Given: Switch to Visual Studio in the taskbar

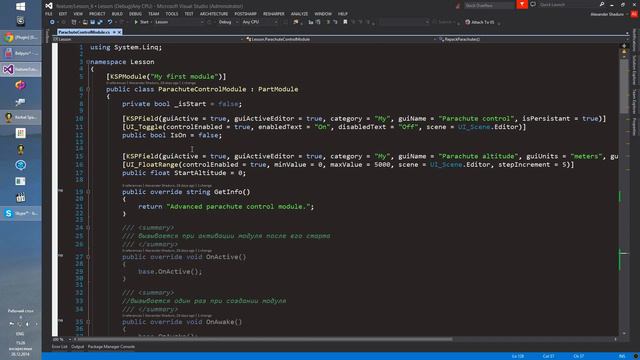Looking at the screenshot, I should click(20, 69).
